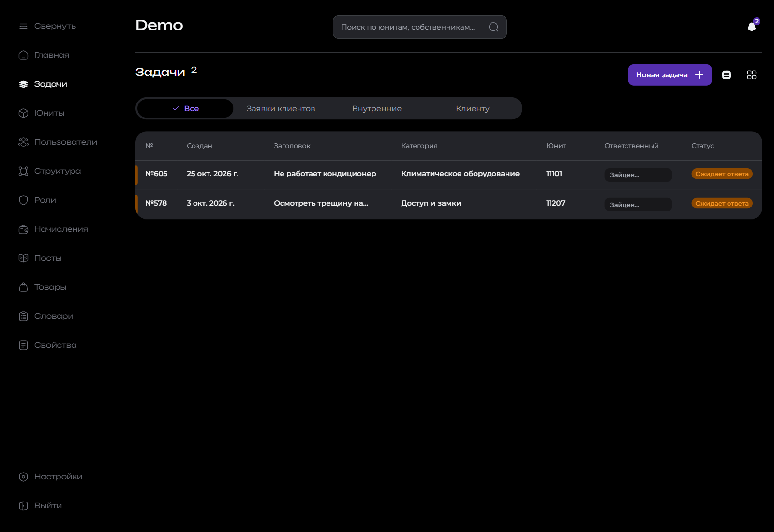Open task Осмотреть трещину на...
Viewport: 774px width, 532px height.
point(321,203)
